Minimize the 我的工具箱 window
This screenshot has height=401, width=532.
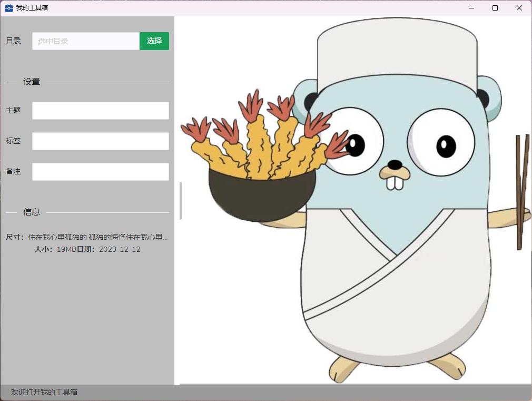(x=471, y=8)
